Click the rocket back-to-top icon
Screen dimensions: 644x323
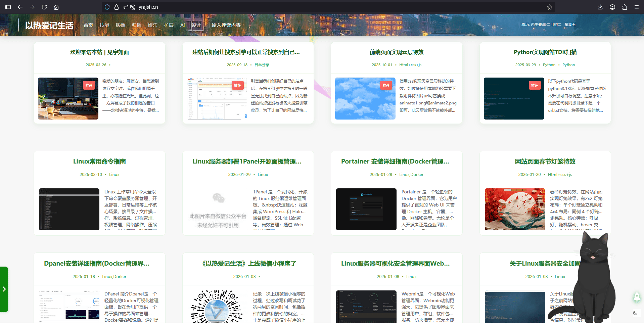[x=636, y=297]
